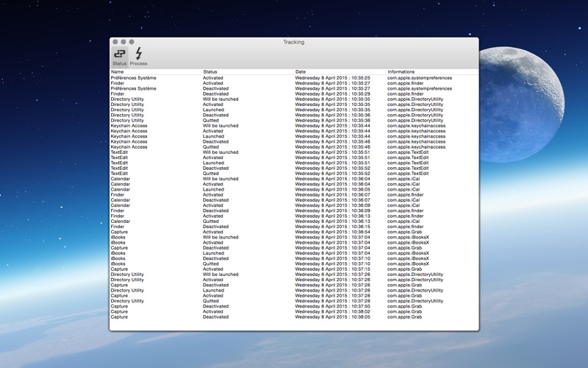Screen dimensions: 588x368
Task: Select the Calendar Launched row
Action: tap(294, 189)
